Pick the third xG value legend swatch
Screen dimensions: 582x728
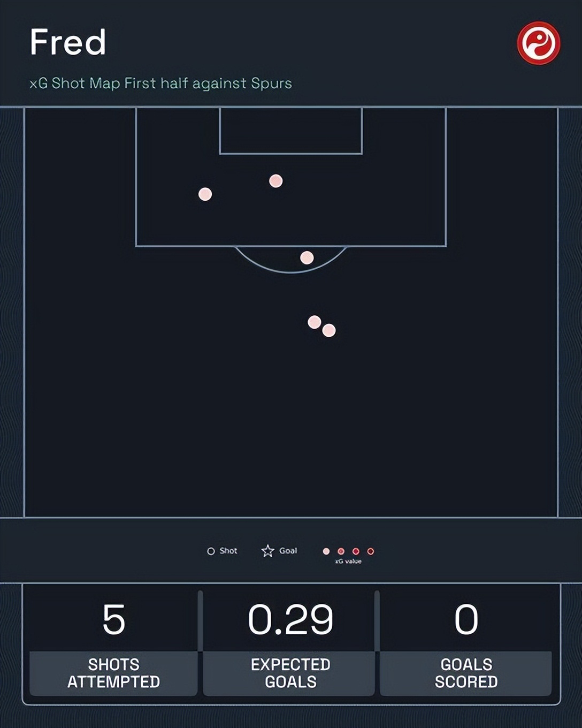(x=356, y=551)
